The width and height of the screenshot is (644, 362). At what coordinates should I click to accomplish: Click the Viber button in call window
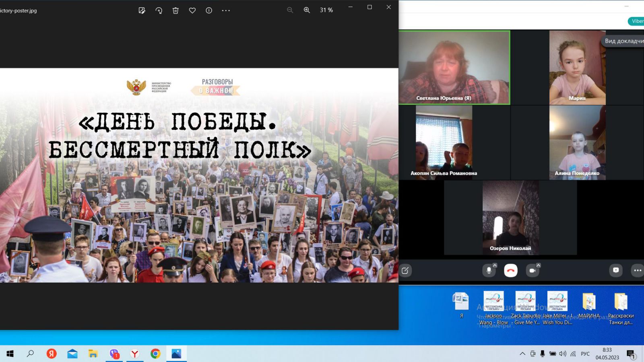[636, 21]
